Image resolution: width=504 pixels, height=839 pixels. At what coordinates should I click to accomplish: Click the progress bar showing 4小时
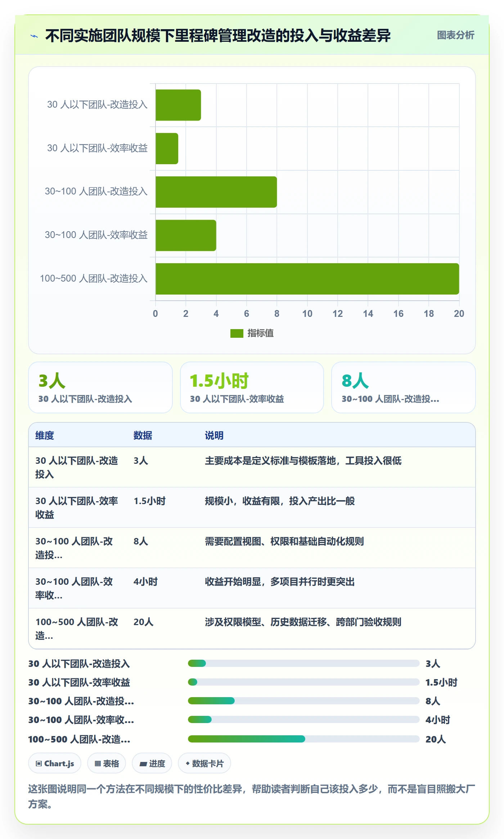(x=304, y=719)
